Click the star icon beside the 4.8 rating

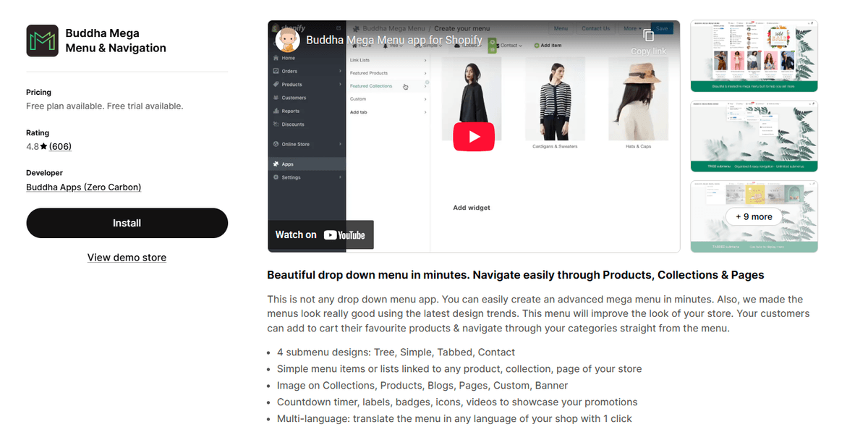(x=43, y=147)
